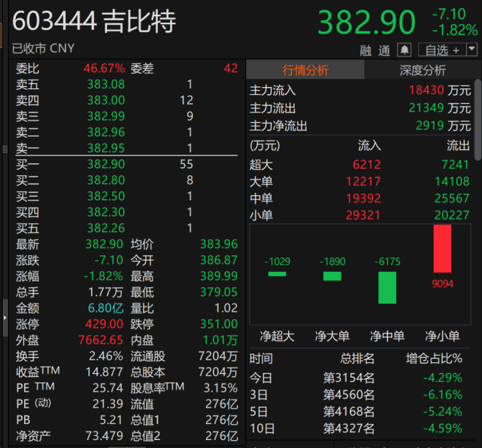This screenshot has height=448, width=482.
Task: Select the 卖五 price 383.08
Action: click(106, 84)
